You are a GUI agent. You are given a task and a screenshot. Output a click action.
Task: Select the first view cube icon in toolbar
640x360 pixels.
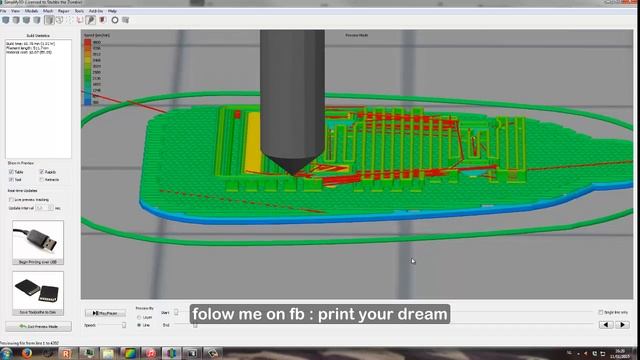click(6, 20)
